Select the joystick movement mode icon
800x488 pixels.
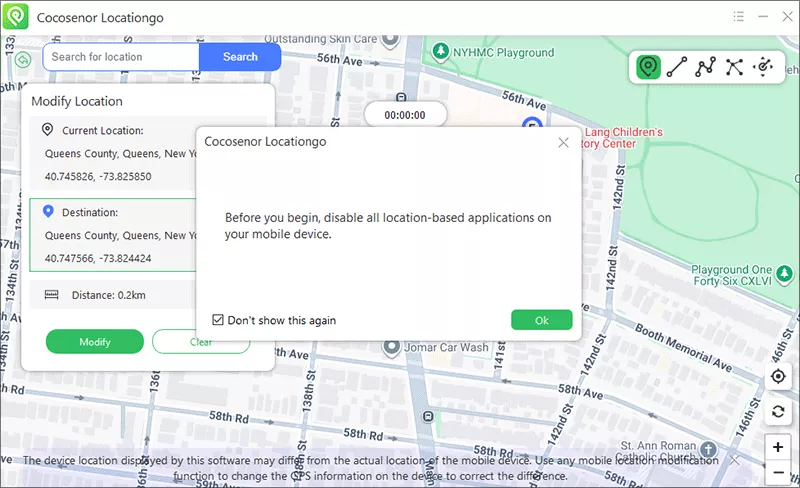click(x=763, y=67)
